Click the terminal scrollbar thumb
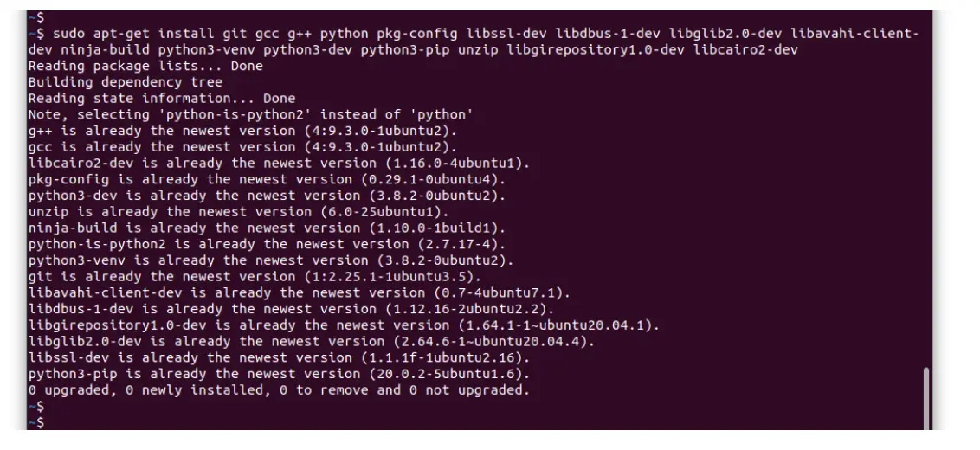The width and height of the screenshot is (980, 450). point(925,398)
